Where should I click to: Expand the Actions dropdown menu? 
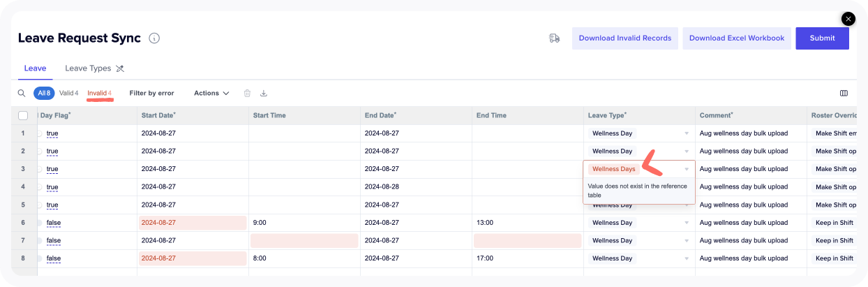pos(211,93)
